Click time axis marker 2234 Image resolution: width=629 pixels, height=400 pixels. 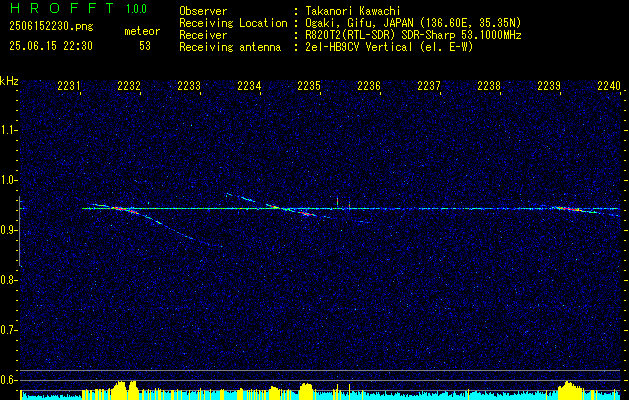[x=249, y=86]
